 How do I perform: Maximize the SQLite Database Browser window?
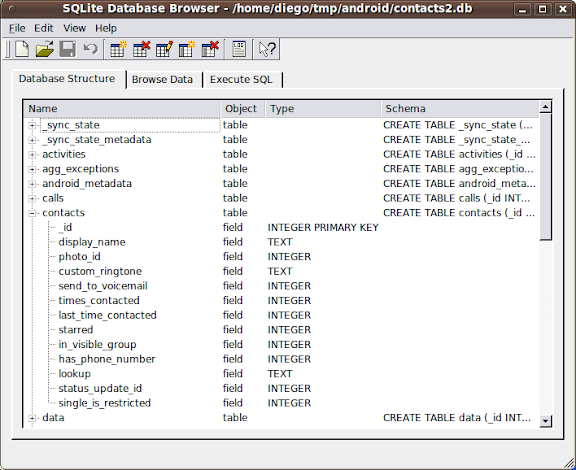[x=542, y=9]
